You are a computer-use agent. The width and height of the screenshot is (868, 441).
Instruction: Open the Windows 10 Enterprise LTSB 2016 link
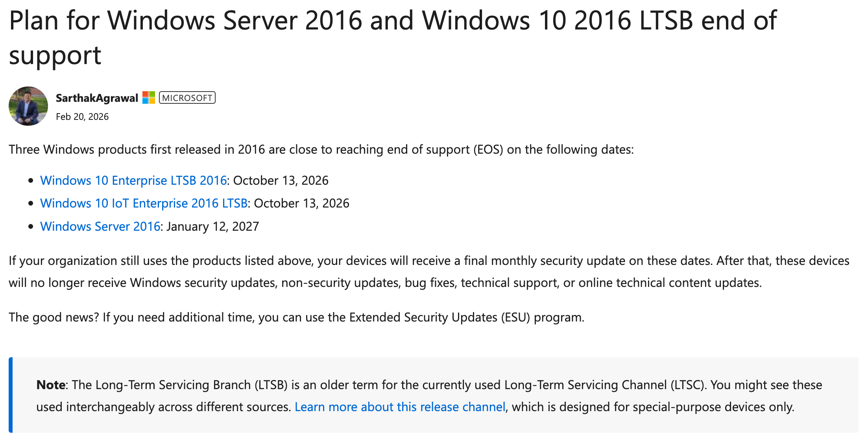point(133,180)
